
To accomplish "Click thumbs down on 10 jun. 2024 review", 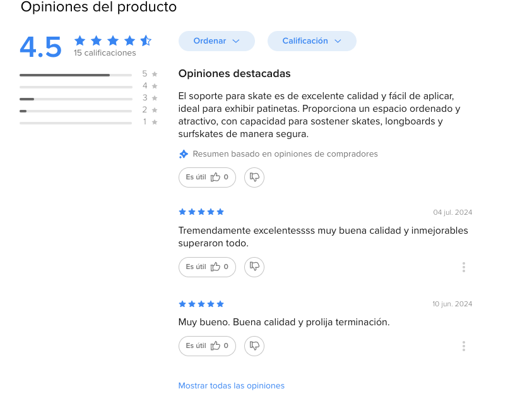I will [254, 346].
